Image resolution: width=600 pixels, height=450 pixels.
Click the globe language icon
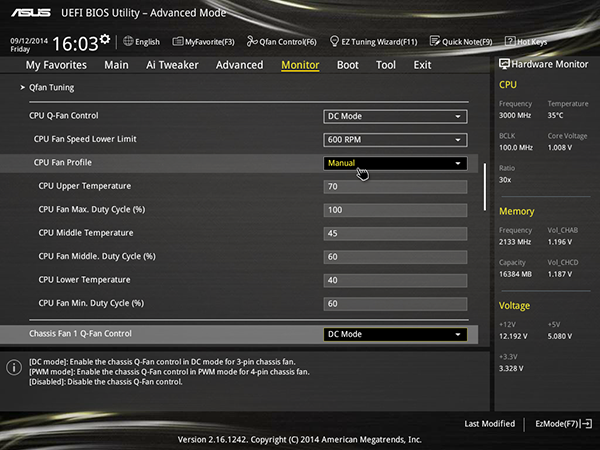click(128, 41)
